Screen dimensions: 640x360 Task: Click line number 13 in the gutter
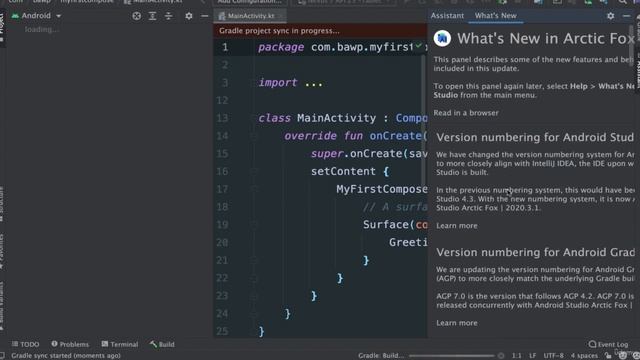point(222,118)
